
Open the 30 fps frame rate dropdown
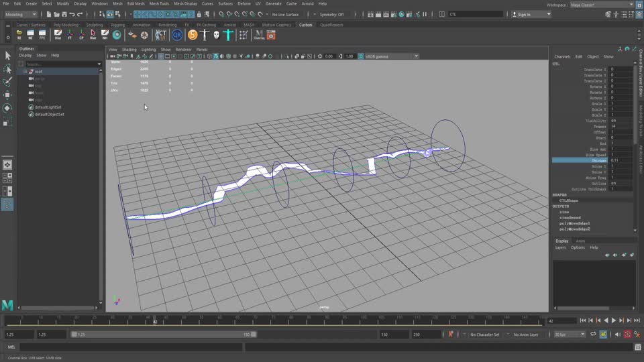point(570,334)
